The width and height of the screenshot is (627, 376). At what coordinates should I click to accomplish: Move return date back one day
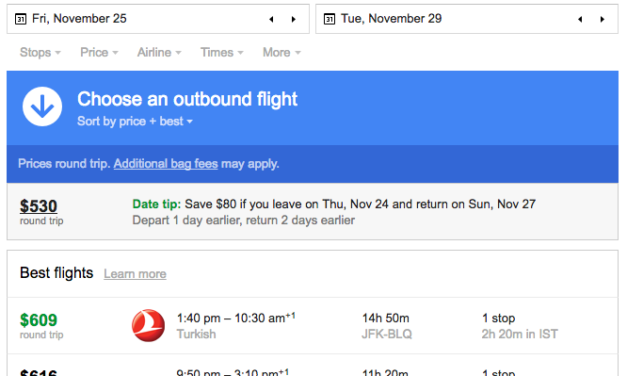pyautogui.click(x=580, y=19)
